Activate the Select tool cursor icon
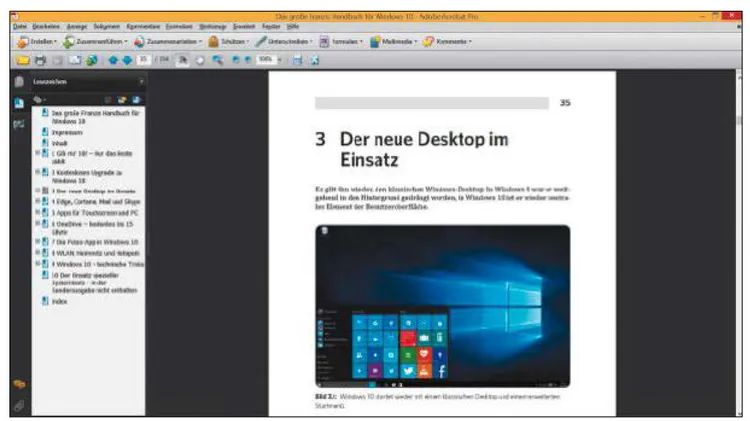The image size is (750, 421). (x=183, y=60)
